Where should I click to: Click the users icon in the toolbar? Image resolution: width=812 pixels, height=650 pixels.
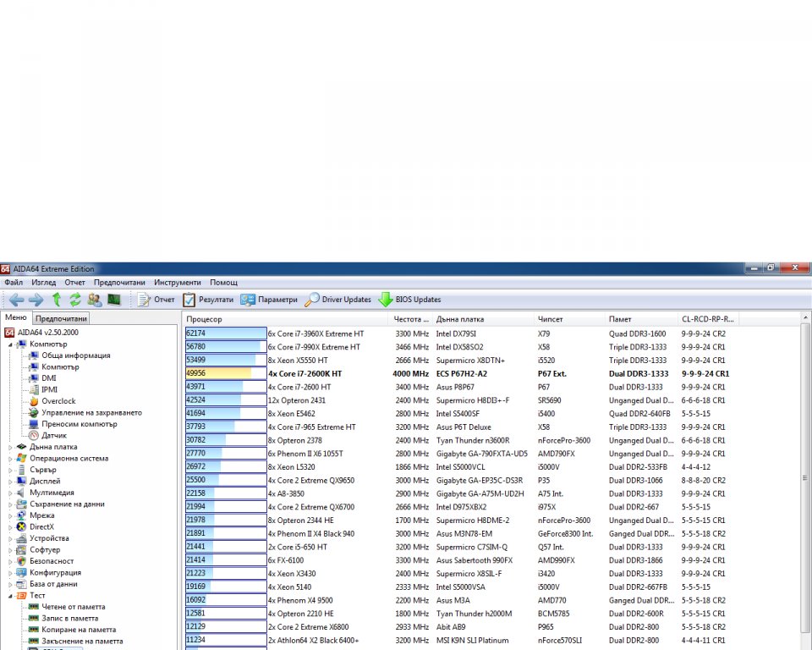click(94, 300)
